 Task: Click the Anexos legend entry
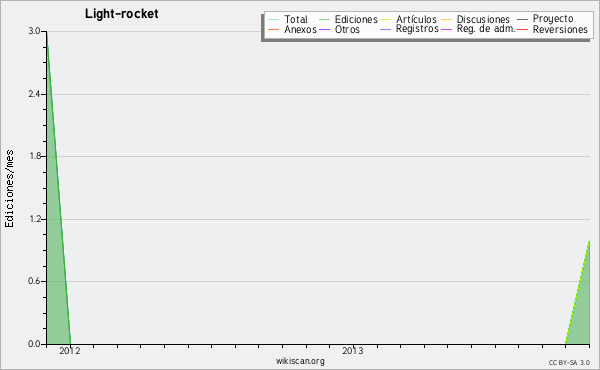(x=292, y=29)
